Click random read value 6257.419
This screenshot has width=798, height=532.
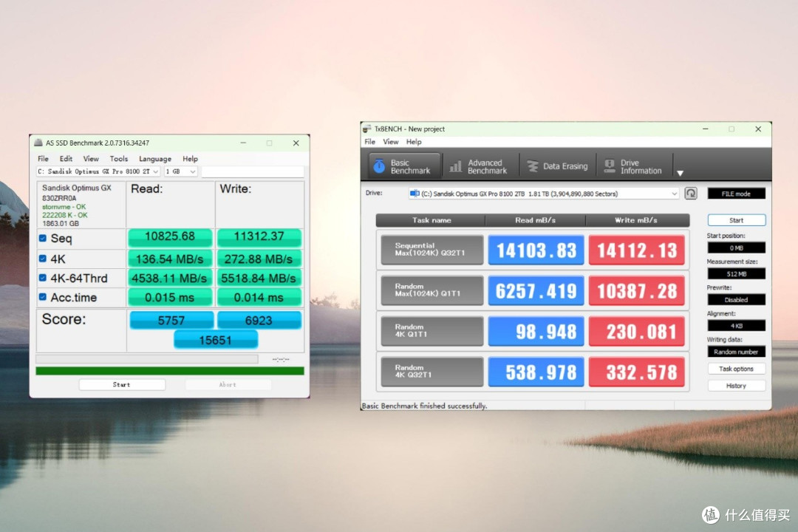coord(536,290)
